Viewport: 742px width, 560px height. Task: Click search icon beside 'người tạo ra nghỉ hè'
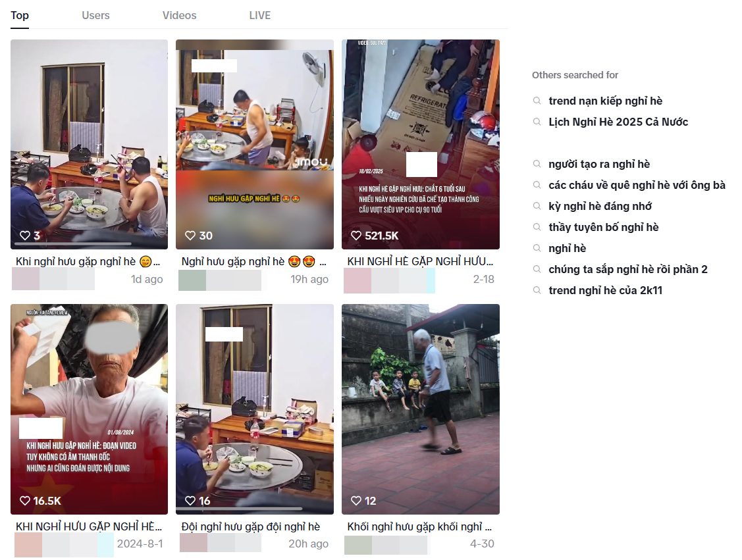point(537,164)
